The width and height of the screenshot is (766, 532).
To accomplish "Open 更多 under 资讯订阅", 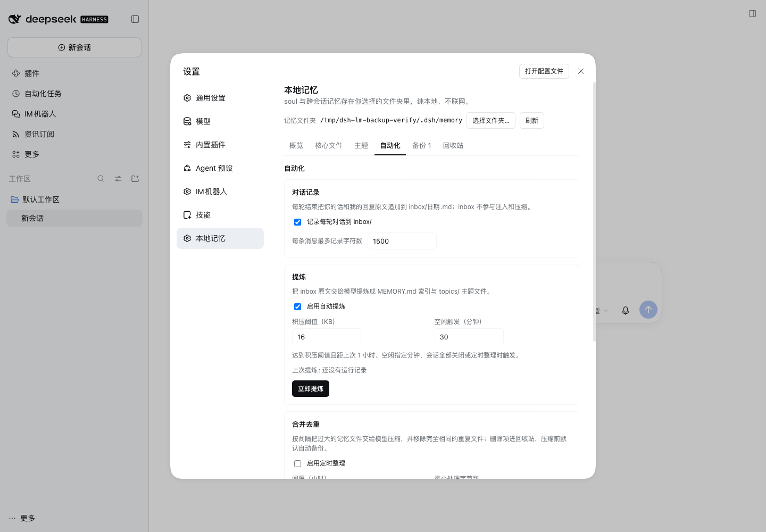I will tap(74, 154).
